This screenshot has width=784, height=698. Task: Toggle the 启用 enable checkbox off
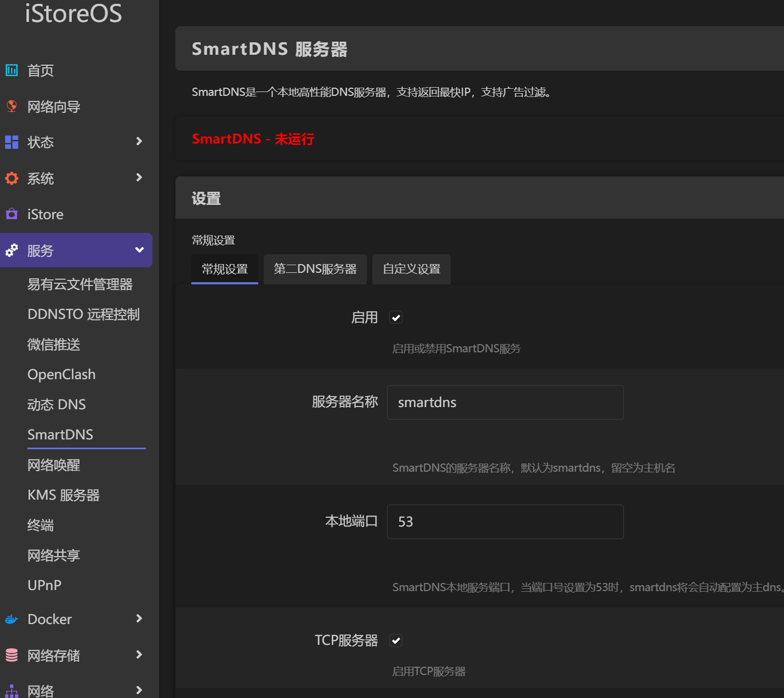pos(395,317)
